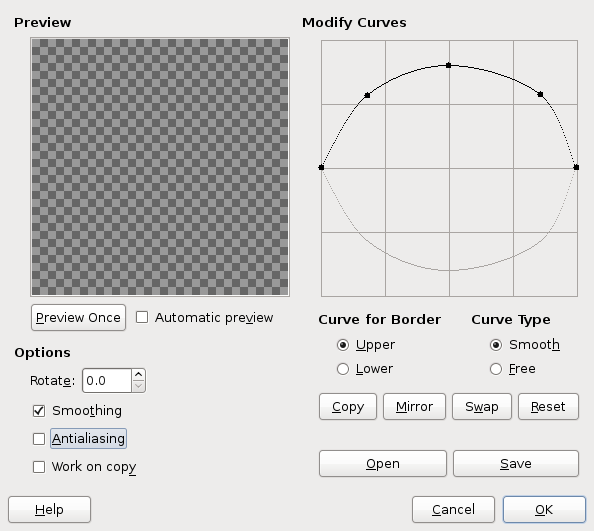Uncheck the Smoothing option
This screenshot has width=594, height=531.
pos(39,411)
